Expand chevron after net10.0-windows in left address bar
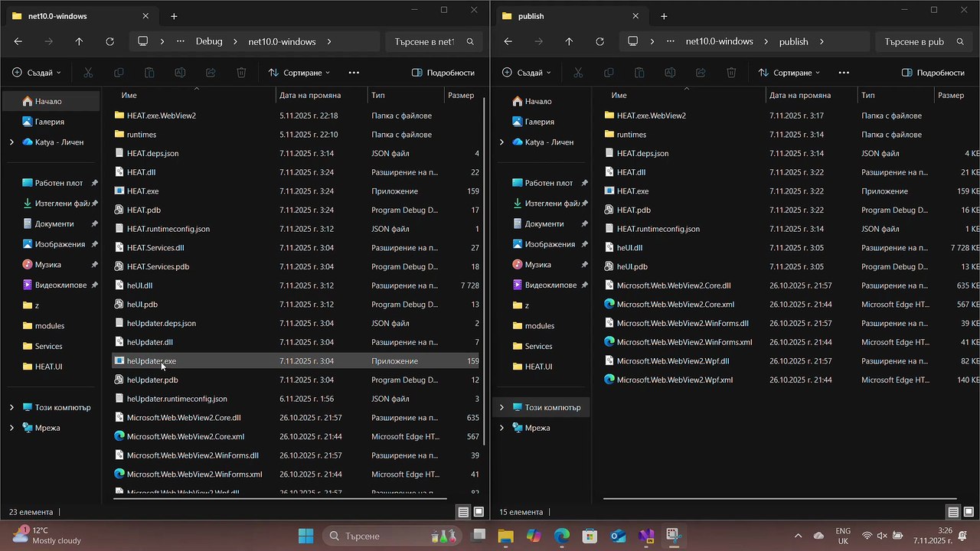 coord(329,41)
